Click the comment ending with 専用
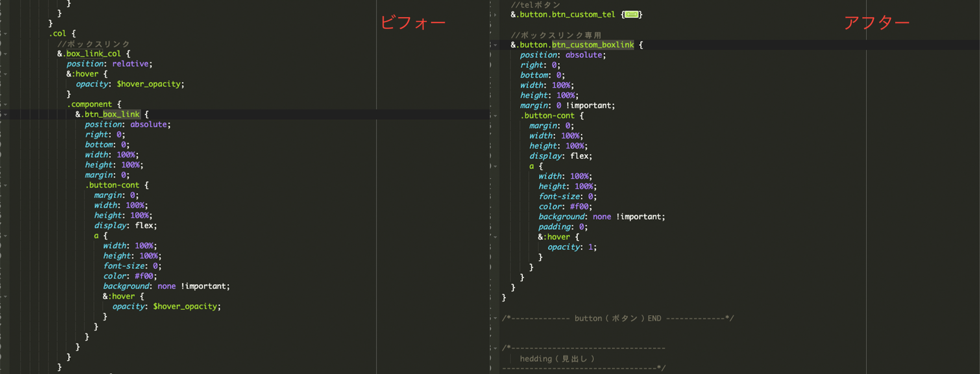 tap(556, 35)
